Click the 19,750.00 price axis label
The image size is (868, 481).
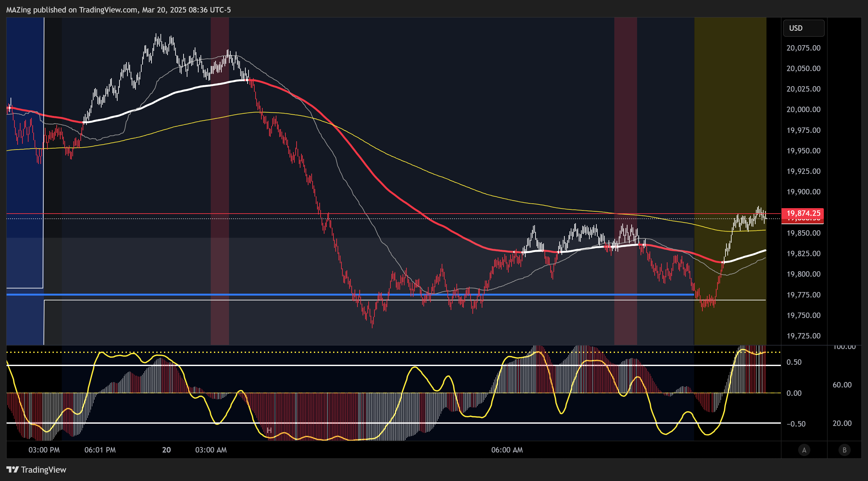[x=803, y=316]
